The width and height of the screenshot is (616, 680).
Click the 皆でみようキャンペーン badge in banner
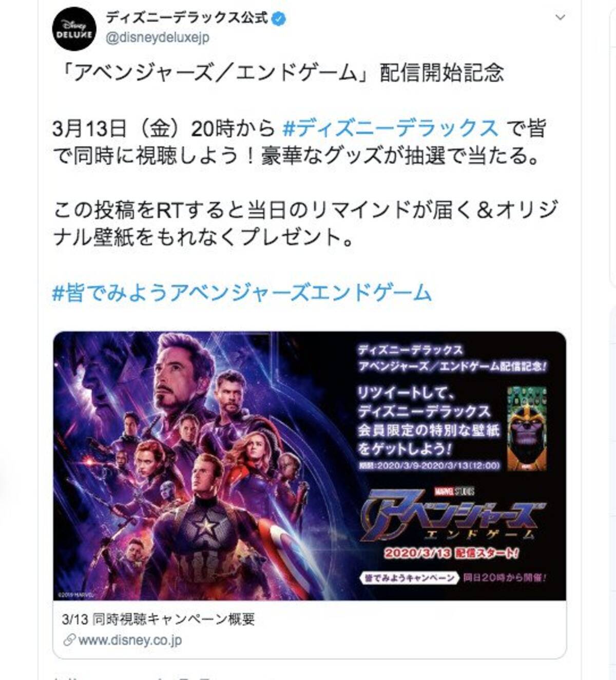point(409,578)
